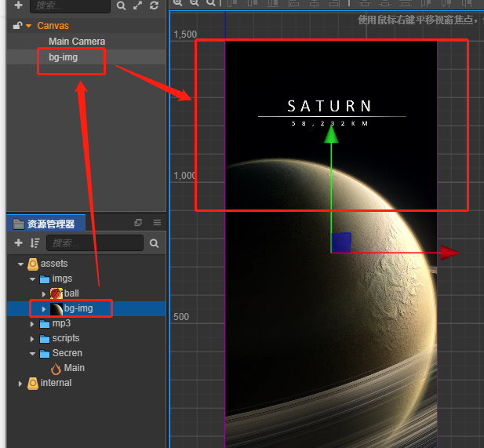Viewport: 484px width, 448px height.
Task: Expand the bg-img asset arrow
Action: (43, 309)
